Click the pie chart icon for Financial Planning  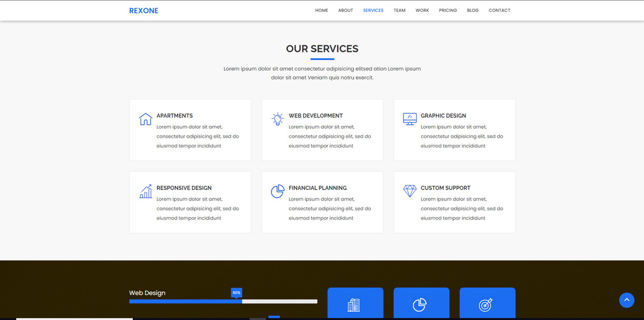tap(277, 191)
